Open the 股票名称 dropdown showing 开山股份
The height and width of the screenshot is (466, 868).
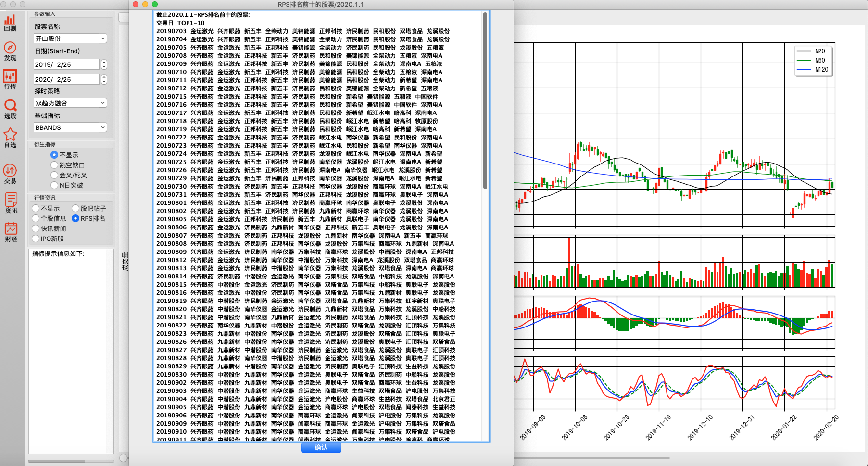coord(70,38)
